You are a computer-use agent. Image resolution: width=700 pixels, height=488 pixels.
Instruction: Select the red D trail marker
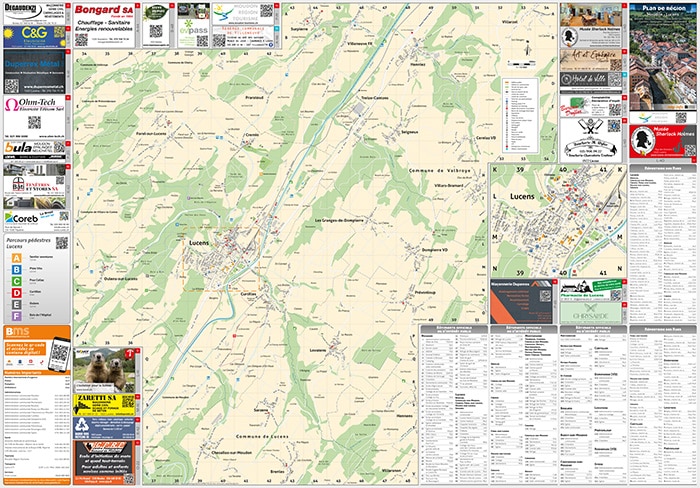click(17, 292)
